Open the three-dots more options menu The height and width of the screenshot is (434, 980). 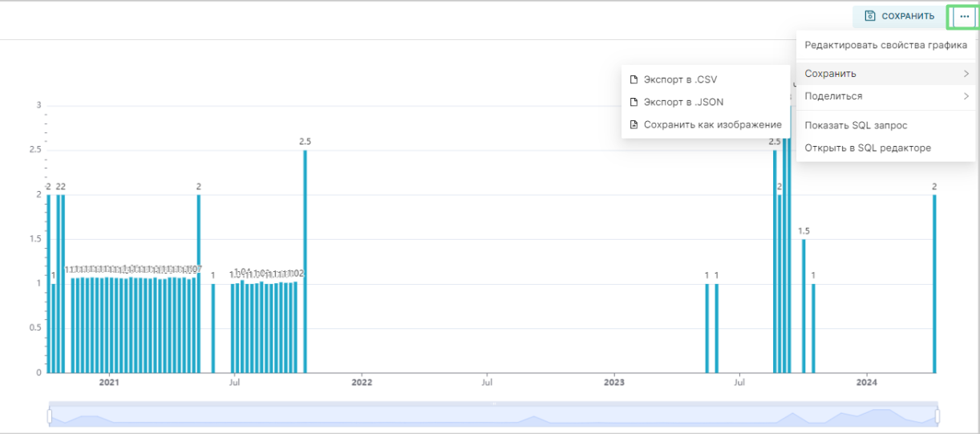(x=964, y=16)
